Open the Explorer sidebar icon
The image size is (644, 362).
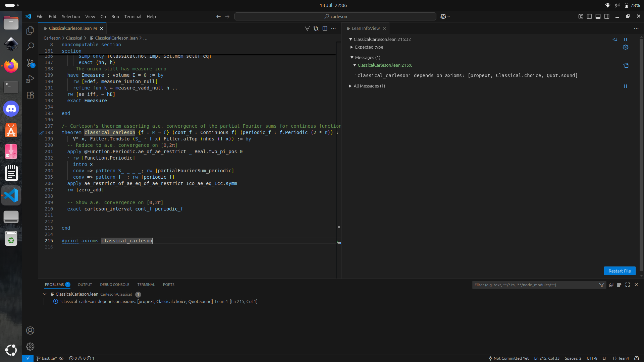tap(30, 31)
